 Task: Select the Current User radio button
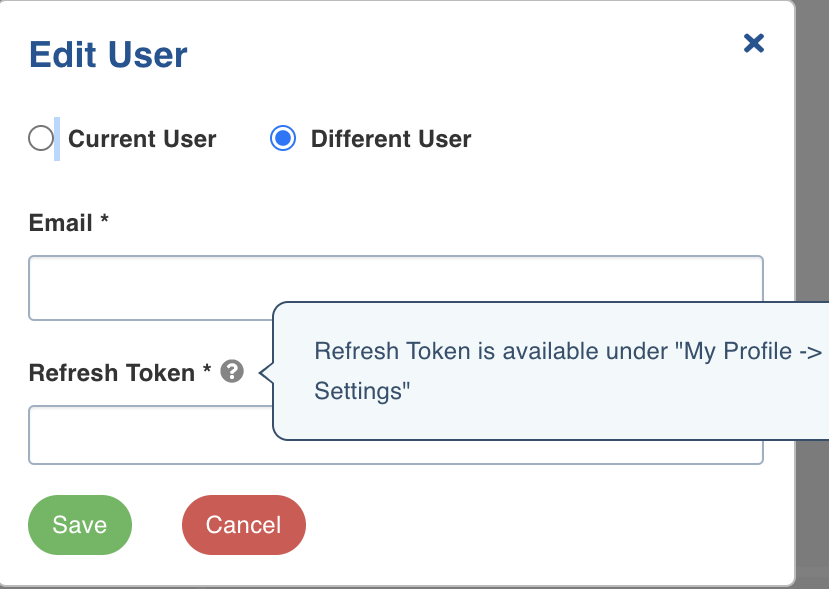click(x=41, y=139)
